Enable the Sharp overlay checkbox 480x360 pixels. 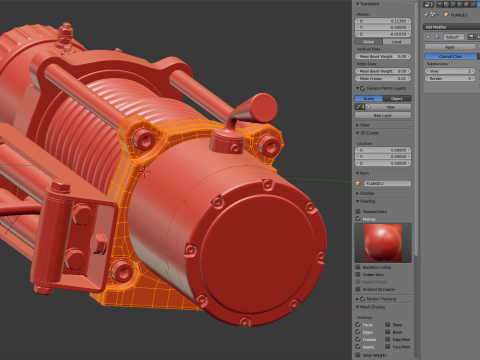coord(388,324)
